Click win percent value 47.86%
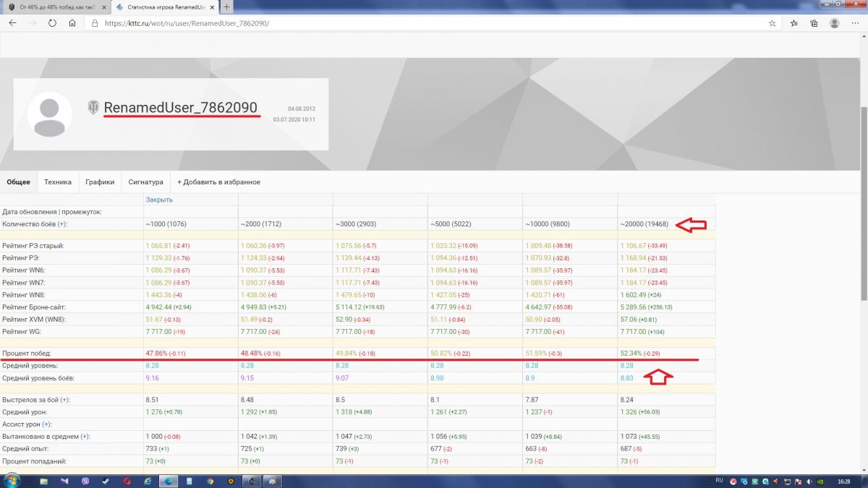The image size is (868, 488). pyautogui.click(x=157, y=354)
